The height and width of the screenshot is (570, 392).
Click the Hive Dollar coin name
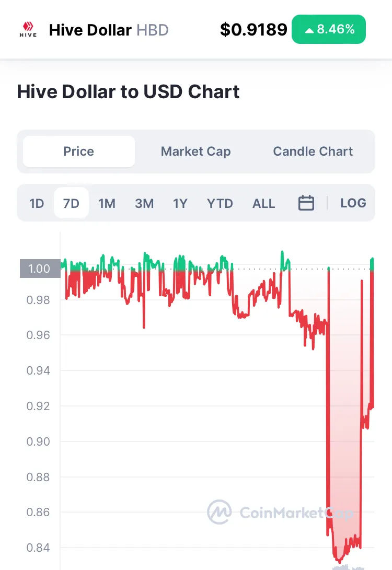[x=90, y=30]
